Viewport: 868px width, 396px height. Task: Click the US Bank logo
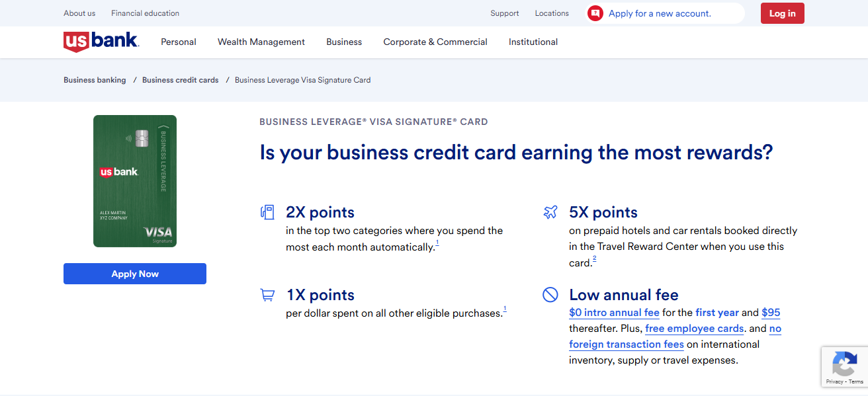[101, 42]
